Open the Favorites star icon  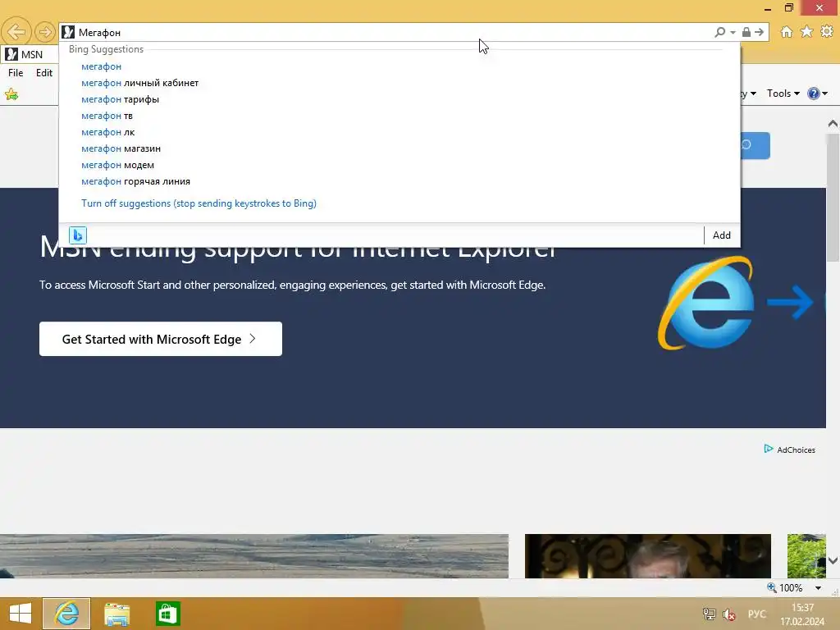[807, 32]
